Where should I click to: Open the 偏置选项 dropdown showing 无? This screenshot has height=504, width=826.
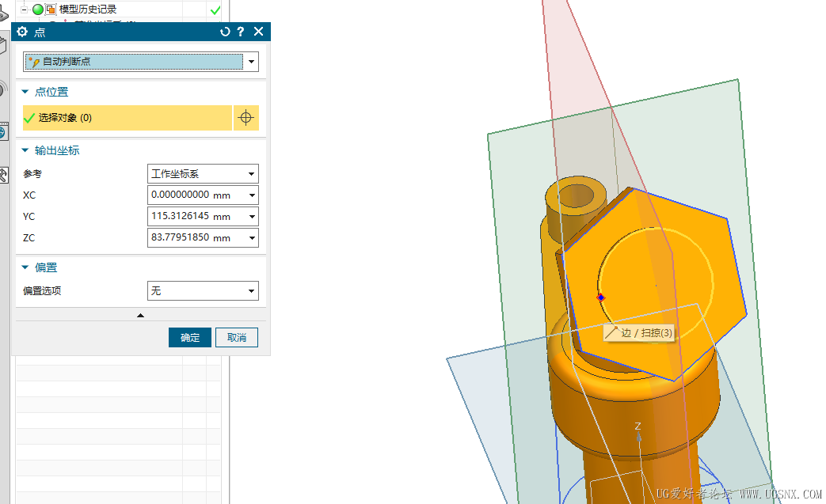[203, 290]
